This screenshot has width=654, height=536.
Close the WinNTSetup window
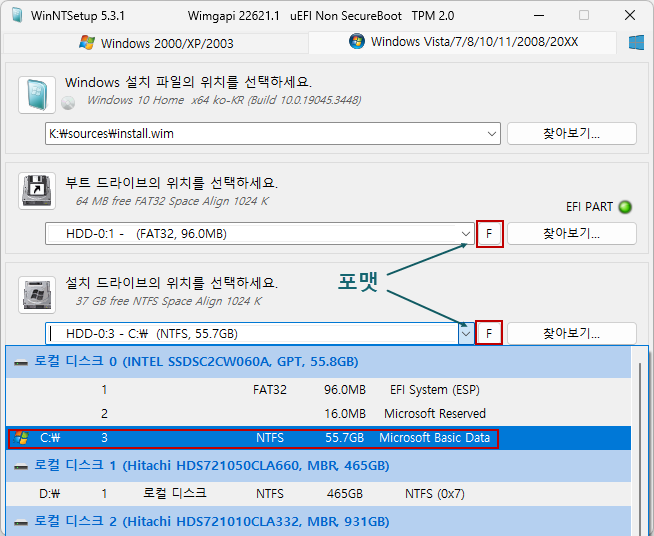pyautogui.click(x=630, y=15)
